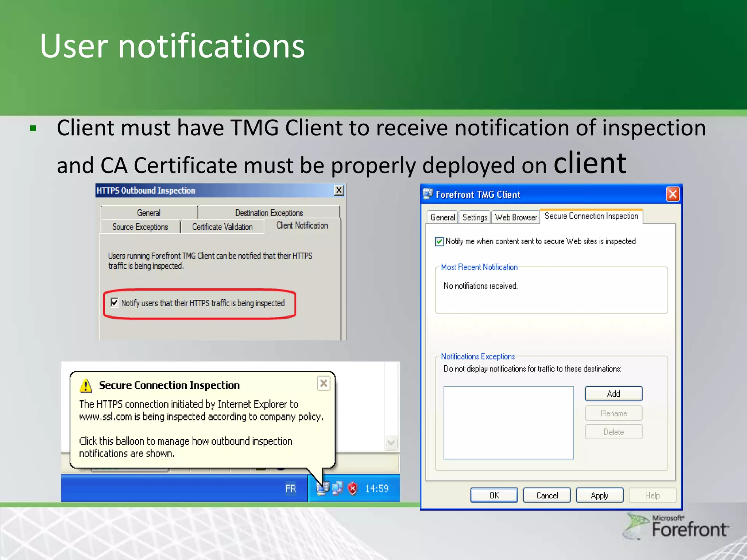The image size is (747, 560).
Task: Open the General tab in HTTPS Outbound Inspection
Action: (x=149, y=213)
